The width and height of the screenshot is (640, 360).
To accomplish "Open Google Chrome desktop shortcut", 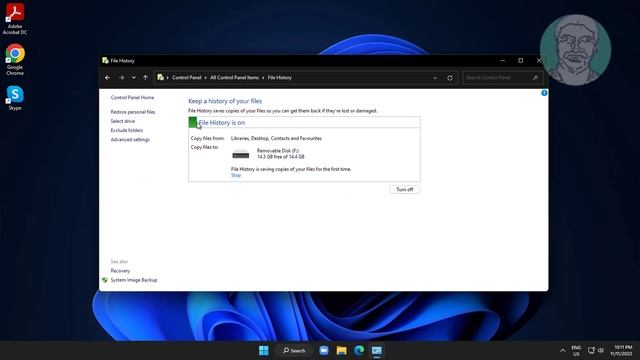I will pyautogui.click(x=15, y=60).
